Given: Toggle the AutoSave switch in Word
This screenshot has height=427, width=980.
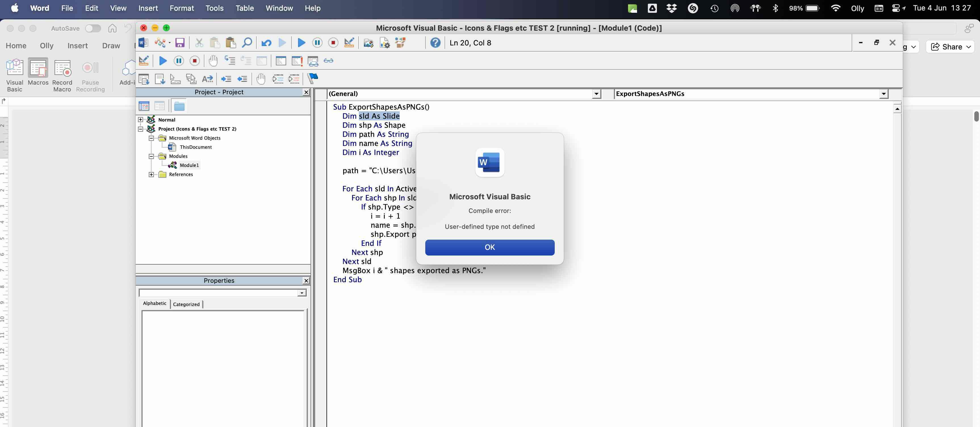Looking at the screenshot, I should tap(93, 28).
